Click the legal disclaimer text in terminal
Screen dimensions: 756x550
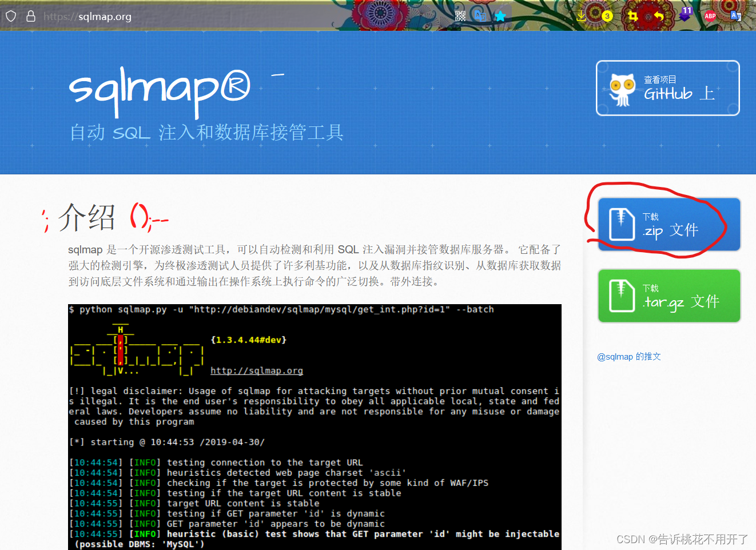(315, 406)
